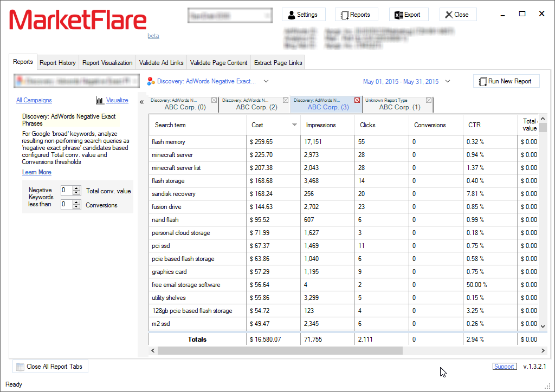Open the Cost column sort arrow

click(x=294, y=125)
